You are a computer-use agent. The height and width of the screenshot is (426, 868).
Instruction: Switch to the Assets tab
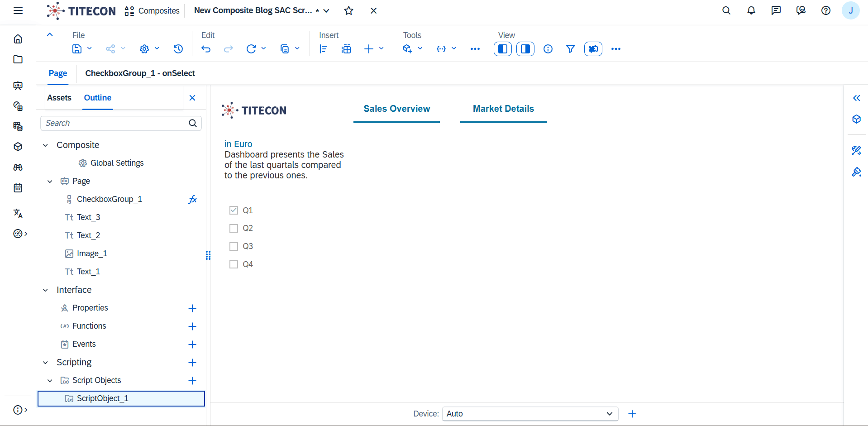tap(59, 98)
